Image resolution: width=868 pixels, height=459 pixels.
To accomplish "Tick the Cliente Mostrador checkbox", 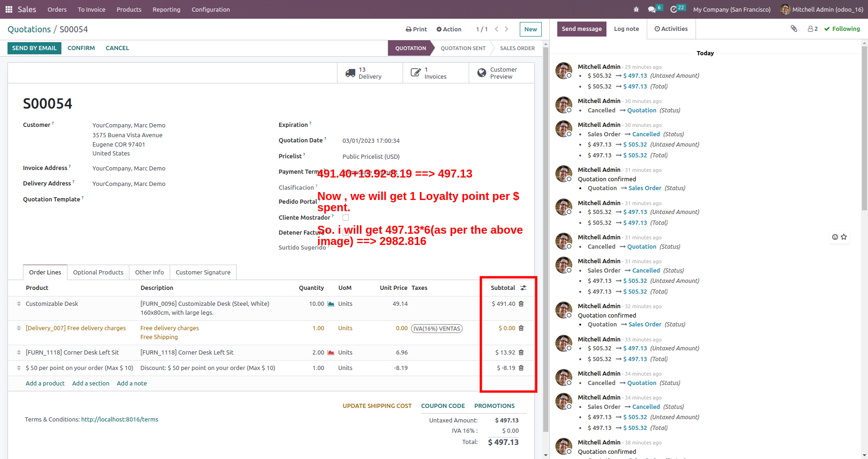I will click(x=345, y=217).
